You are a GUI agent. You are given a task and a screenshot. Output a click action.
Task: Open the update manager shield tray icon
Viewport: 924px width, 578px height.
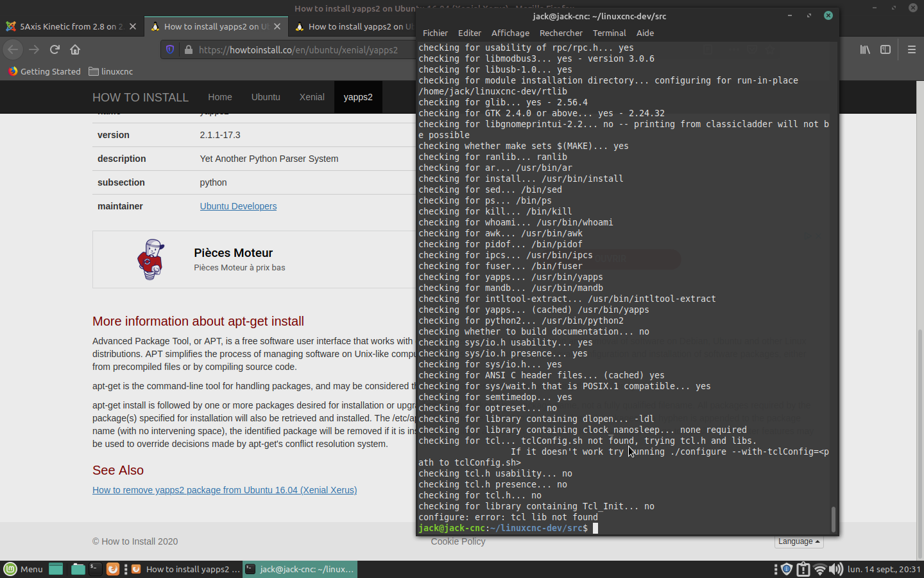[787, 569]
